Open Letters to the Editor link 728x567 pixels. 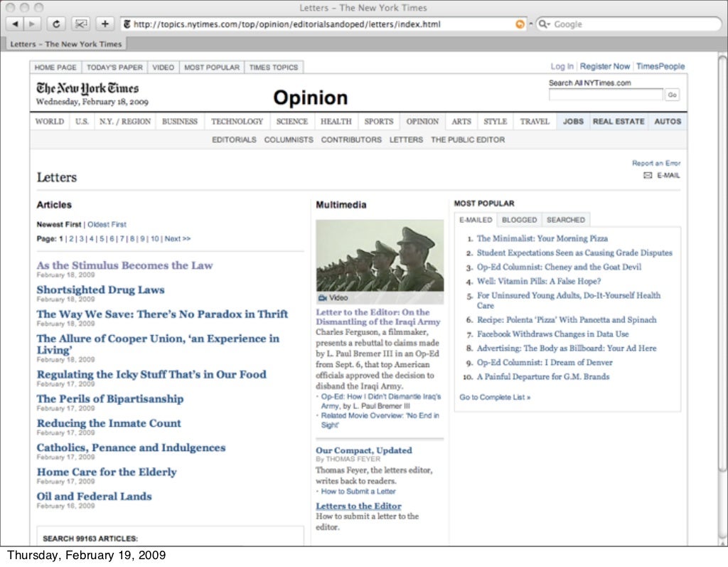pos(358,506)
